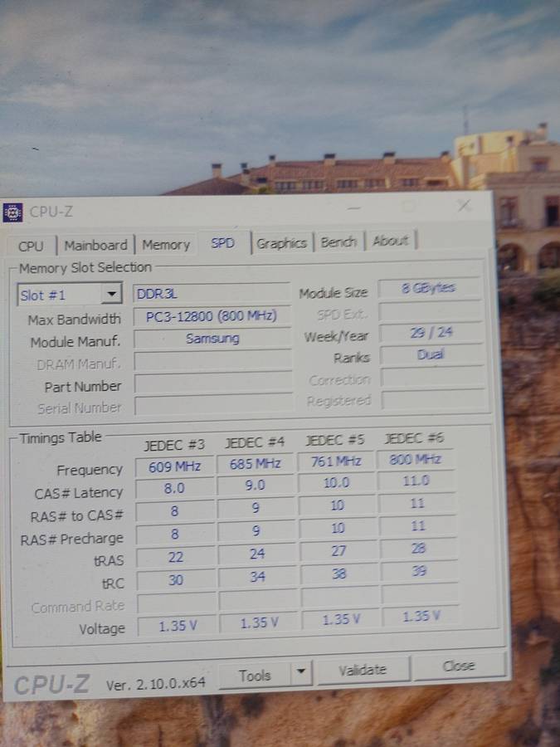Click the CPU-Z icon in title bar
The image size is (560, 747).
(x=13, y=212)
